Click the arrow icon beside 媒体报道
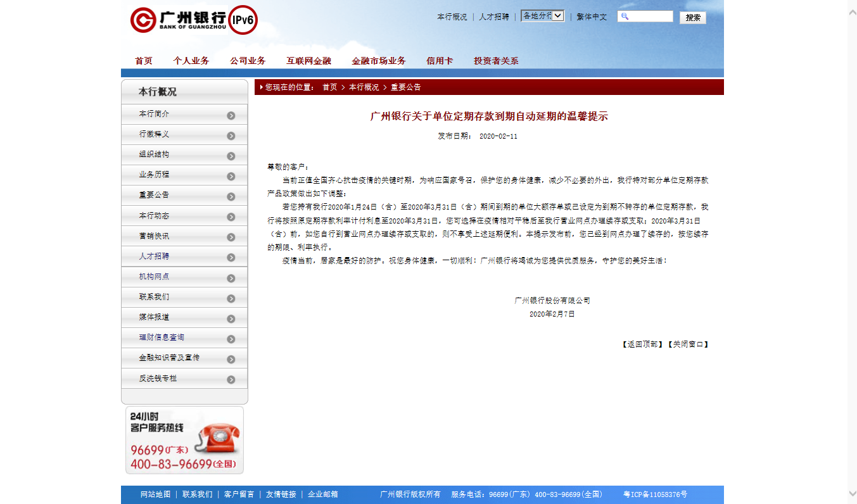This screenshot has width=857, height=504. click(x=231, y=318)
